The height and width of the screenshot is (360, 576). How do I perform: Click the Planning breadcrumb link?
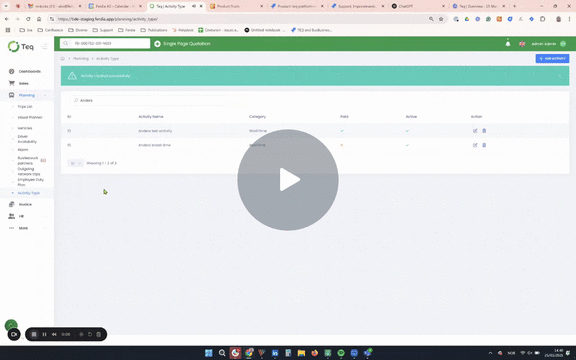[x=80, y=58]
